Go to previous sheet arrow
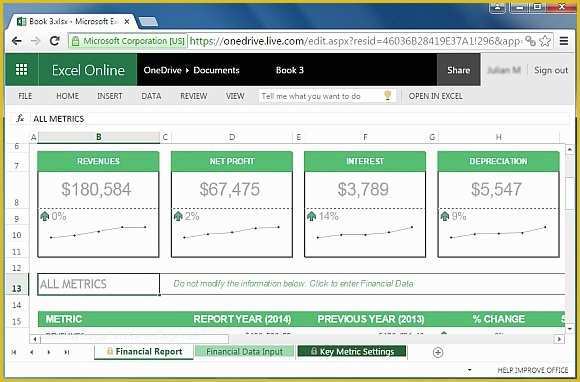The image size is (580, 382). 31,352
